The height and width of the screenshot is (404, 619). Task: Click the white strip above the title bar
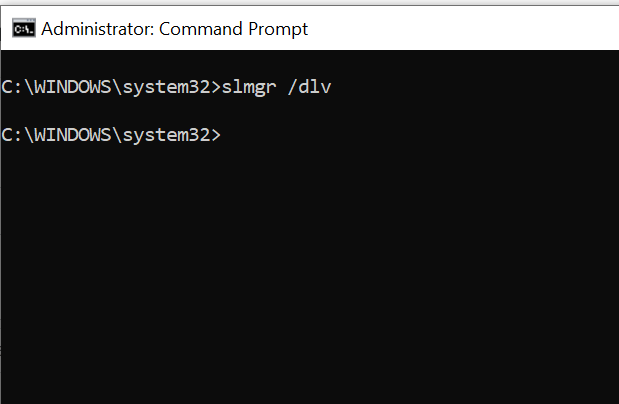click(x=310, y=4)
